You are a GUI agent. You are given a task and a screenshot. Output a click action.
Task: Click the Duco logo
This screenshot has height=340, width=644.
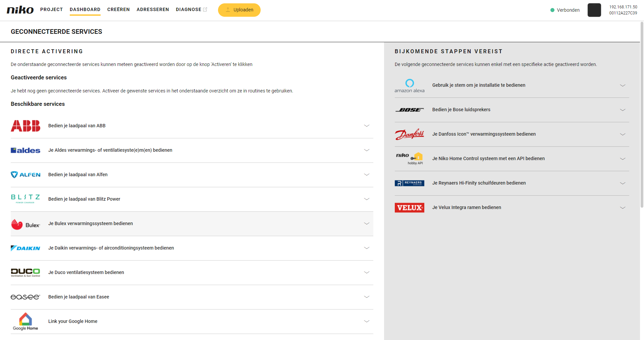(25, 272)
